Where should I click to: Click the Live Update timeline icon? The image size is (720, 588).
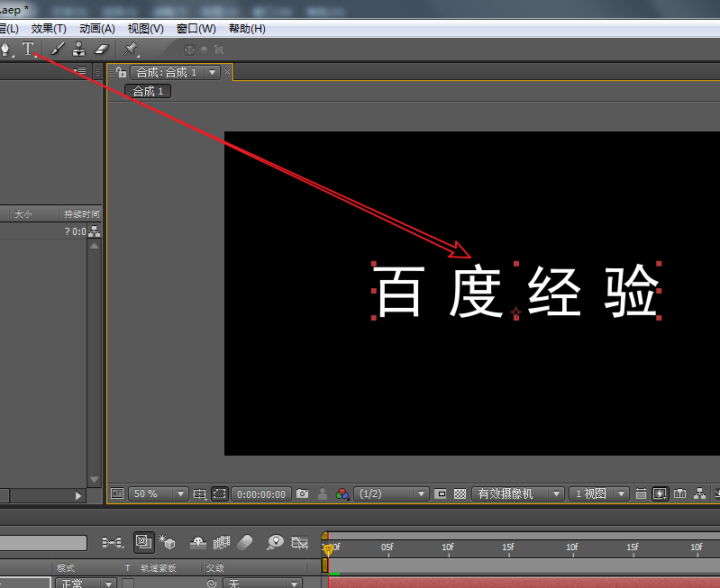(143, 542)
